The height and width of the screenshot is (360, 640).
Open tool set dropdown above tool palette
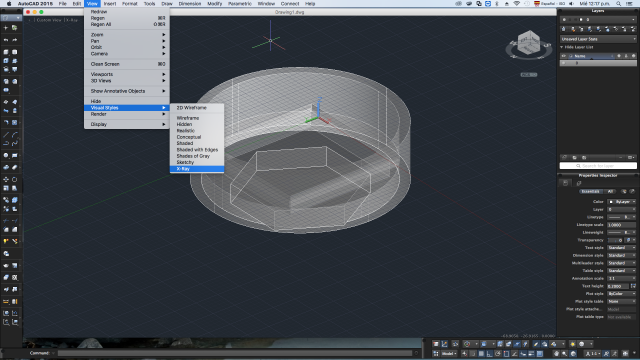11,18
